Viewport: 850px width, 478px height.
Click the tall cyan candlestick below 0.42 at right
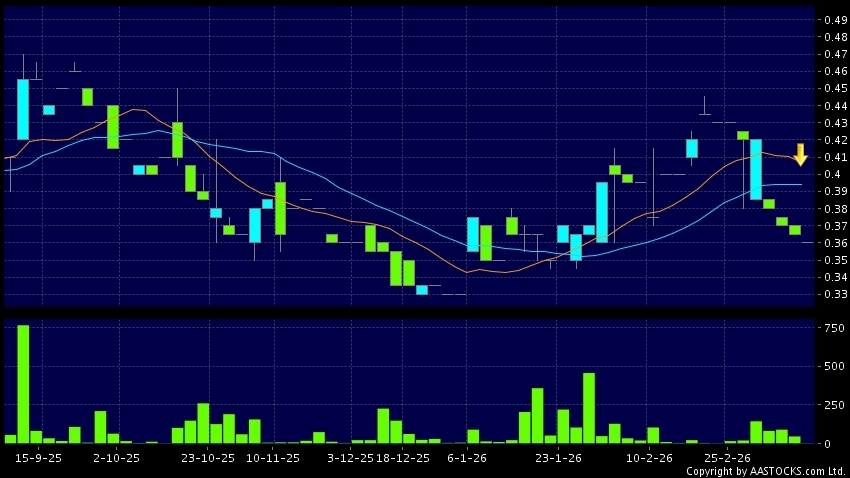pos(756,169)
